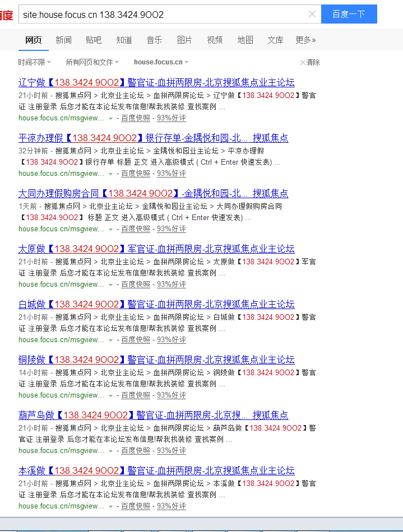Open 百度快照 for the 太原做 result

click(136, 284)
